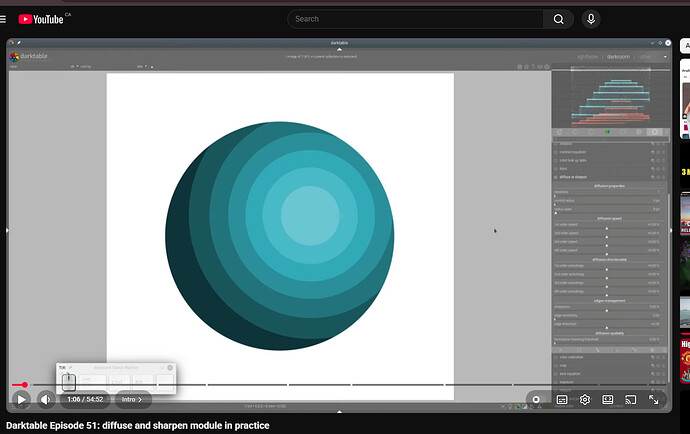Image resolution: width=690 pixels, height=434 pixels.
Task: Enter full screen video mode
Action: (654, 399)
